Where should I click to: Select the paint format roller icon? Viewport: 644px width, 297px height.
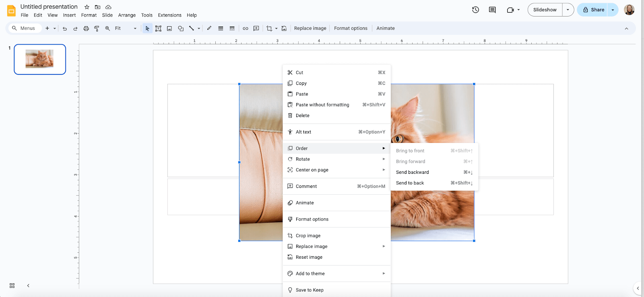pyautogui.click(x=97, y=29)
